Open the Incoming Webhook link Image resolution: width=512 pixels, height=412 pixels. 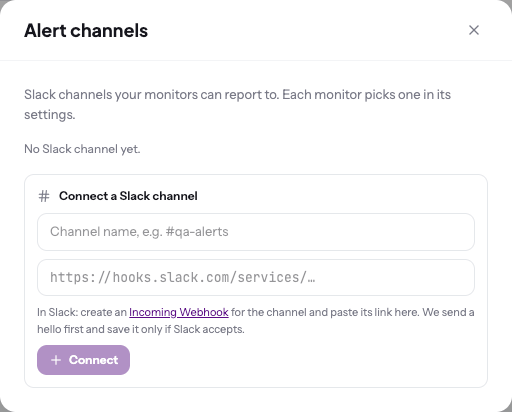[x=179, y=312]
